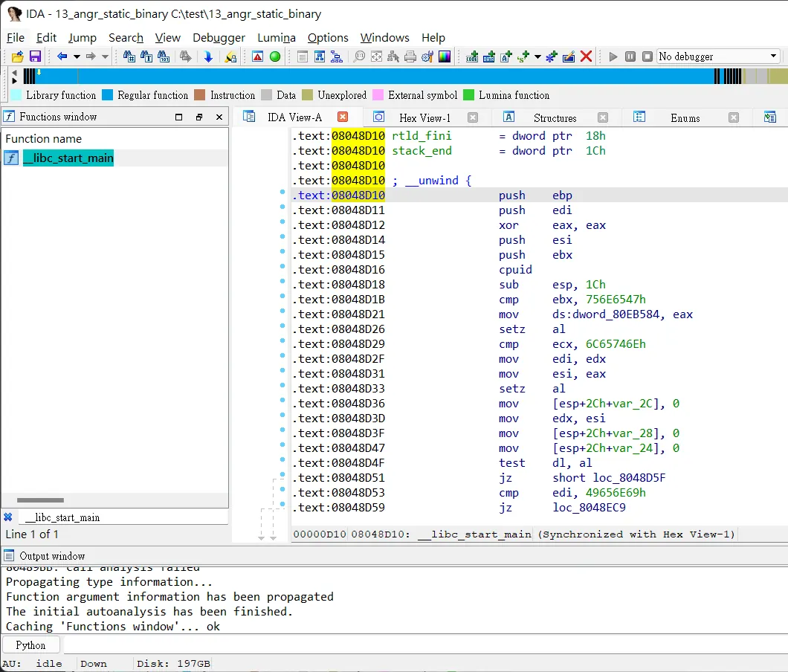Click the Python button in output bar
The image size is (788, 672).
click(30, 644)
